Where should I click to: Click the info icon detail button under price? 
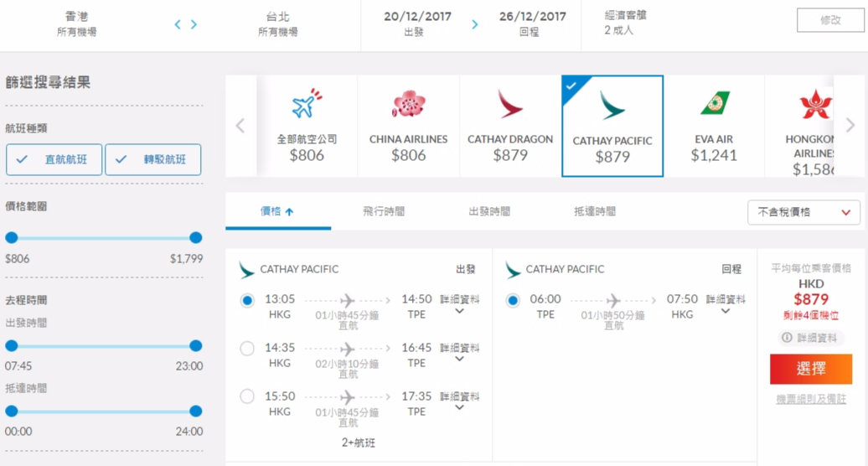[810, 338]
